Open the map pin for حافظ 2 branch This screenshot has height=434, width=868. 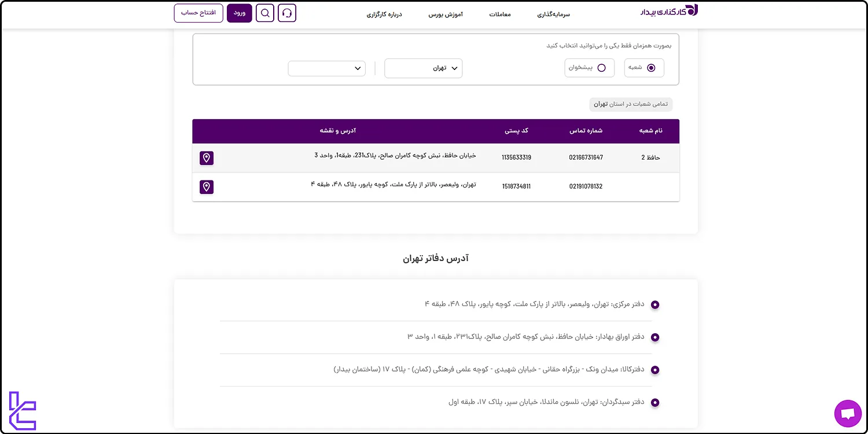[x=207, y=157]
